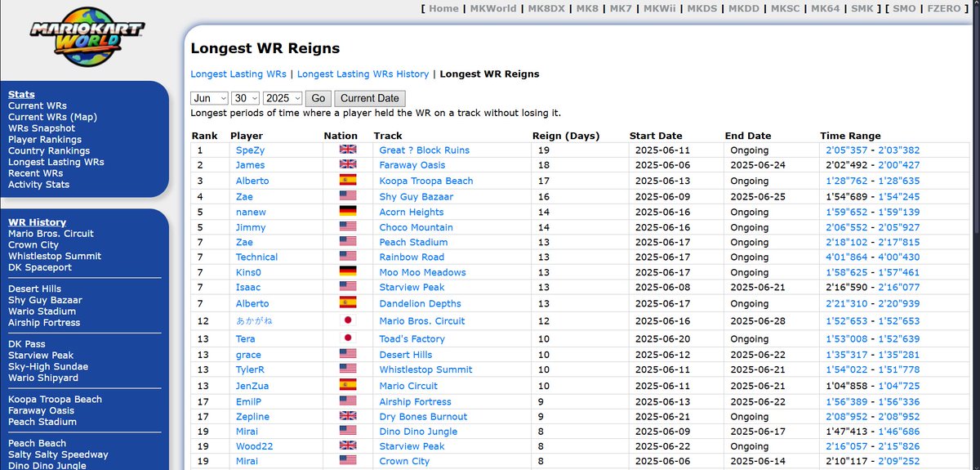Open player あかがね profile link
The image size is (980, 470).
pyautogui.click(x=254, y=321)
